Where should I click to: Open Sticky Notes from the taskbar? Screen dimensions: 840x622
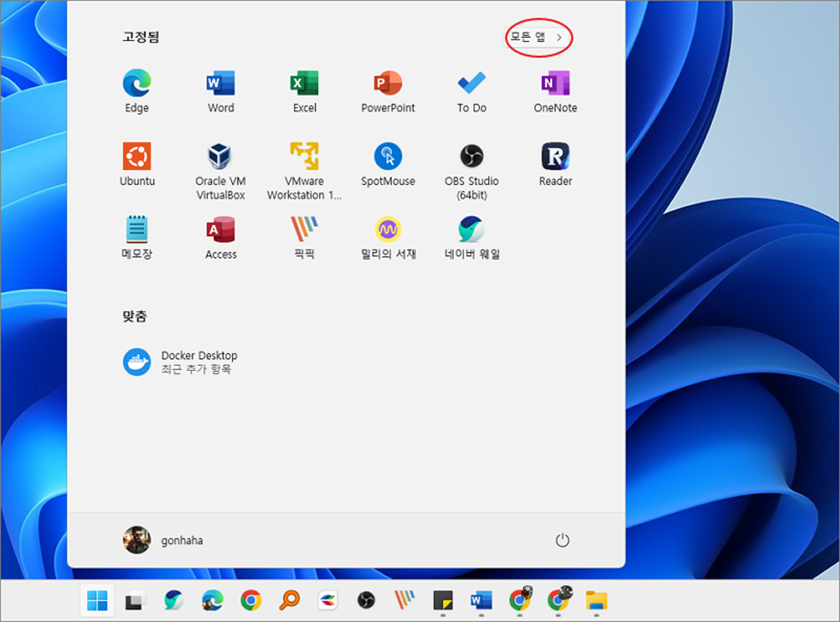pos(443,600)
